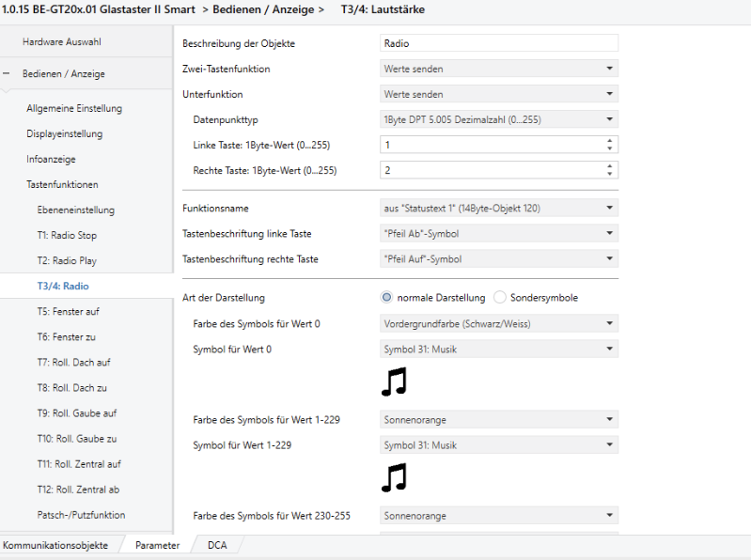The height and width of the screenshot is (560, 751).
Task: Open the Zwei-Tastenfunktion dropdown
Action: click(x=500, y=69)
